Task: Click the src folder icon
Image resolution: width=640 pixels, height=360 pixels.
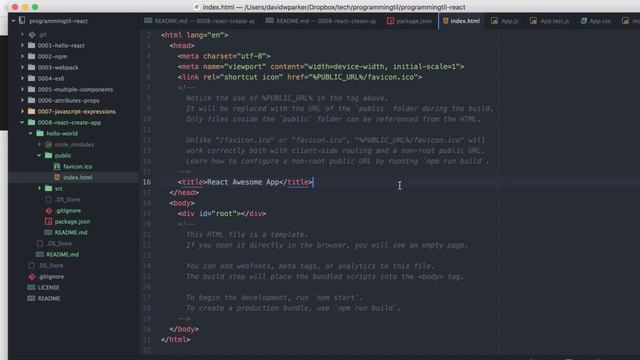Action: click(x=49, y=188)
